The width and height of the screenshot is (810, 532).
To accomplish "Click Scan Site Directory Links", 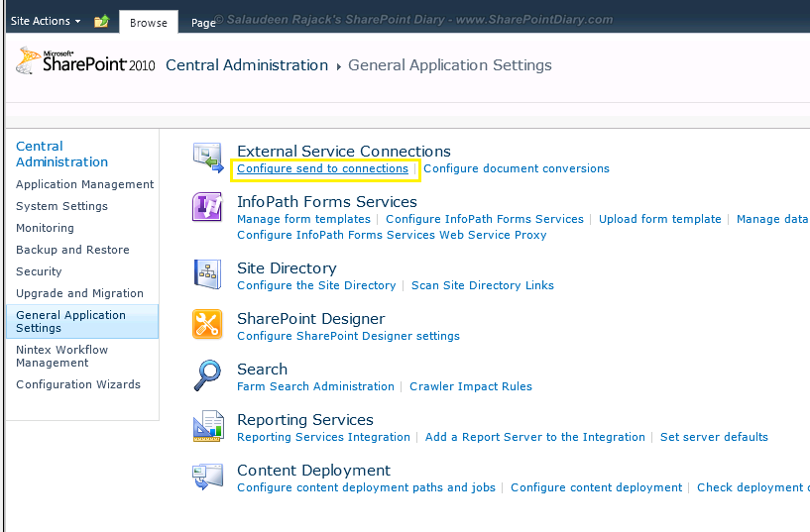I will click(483, 285).
